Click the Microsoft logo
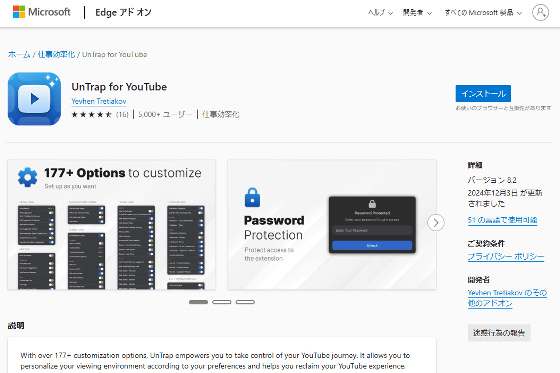Screen dimensions: 560x373 pyautogui.click(x=41, y=12)
